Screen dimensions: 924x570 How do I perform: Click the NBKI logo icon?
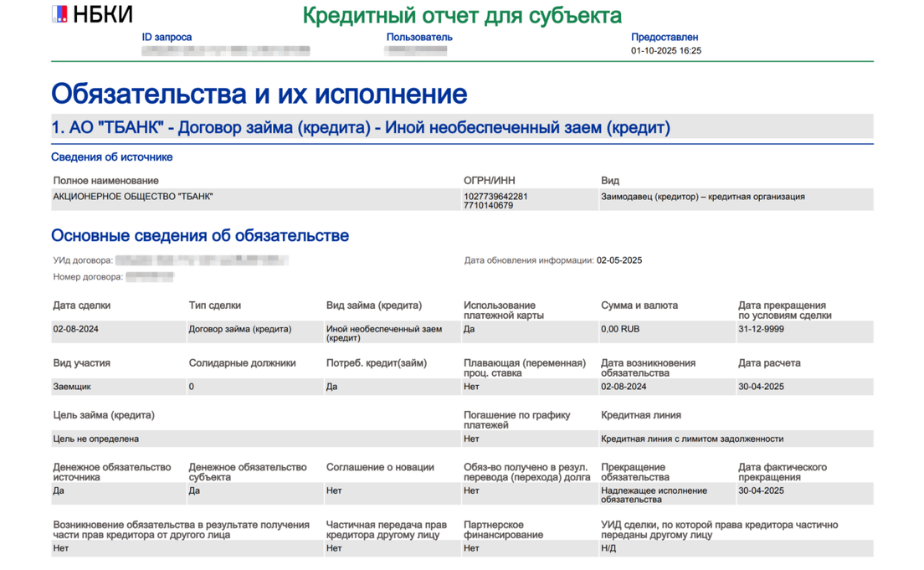pyautogui.click(x=59, y=14)
